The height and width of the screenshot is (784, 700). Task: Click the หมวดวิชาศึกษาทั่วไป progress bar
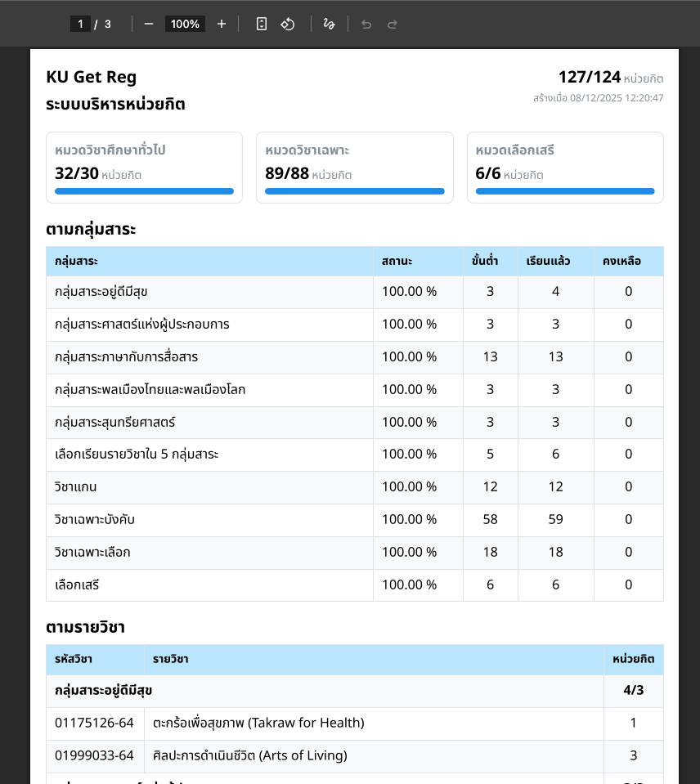click(x=144, y=191)
